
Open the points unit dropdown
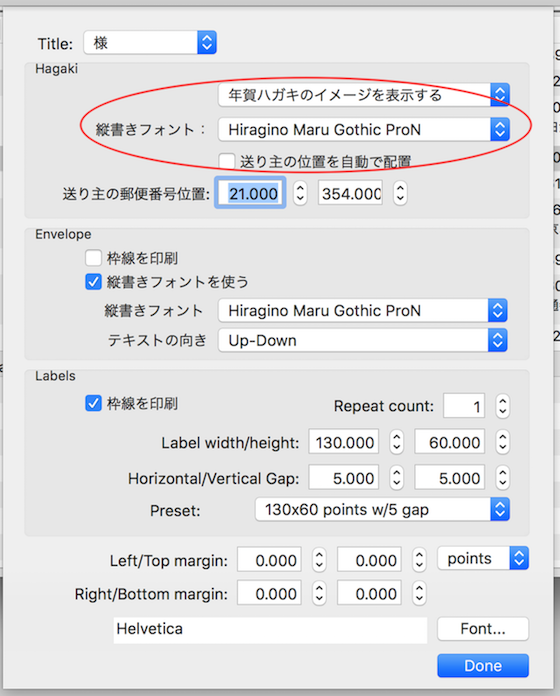pyautogui.click(x=483, y=558)
